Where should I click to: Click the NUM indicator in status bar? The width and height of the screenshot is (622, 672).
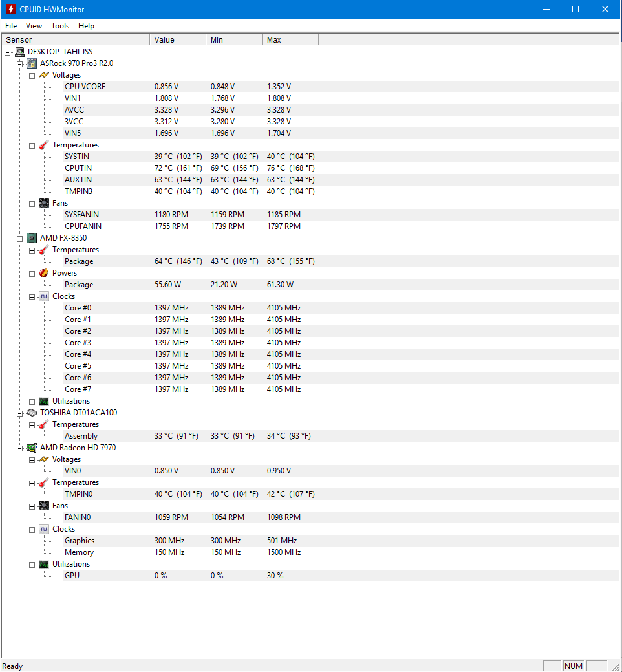point(573,666)
